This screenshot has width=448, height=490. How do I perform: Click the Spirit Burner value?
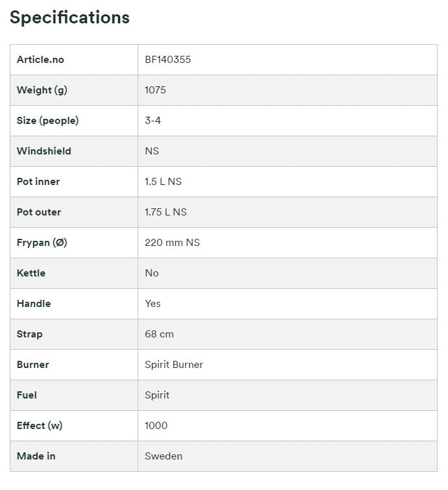pyautogui.click(x=174, y=365)
